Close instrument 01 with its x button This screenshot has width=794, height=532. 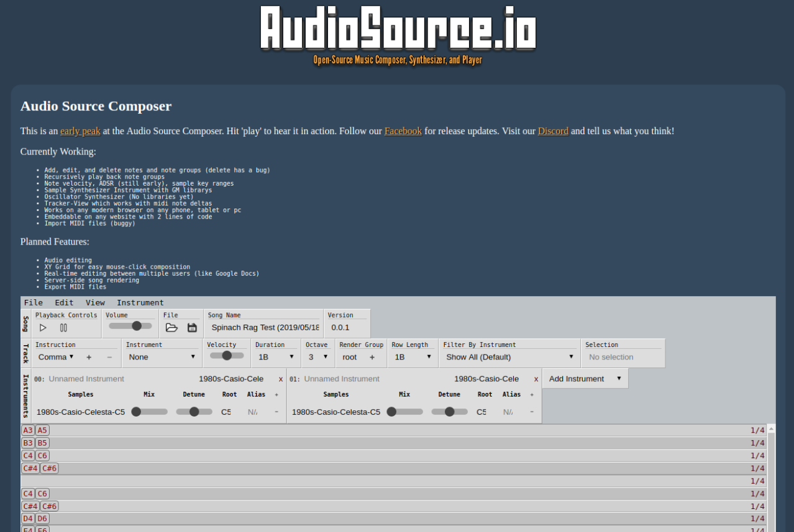pos(536,379)
